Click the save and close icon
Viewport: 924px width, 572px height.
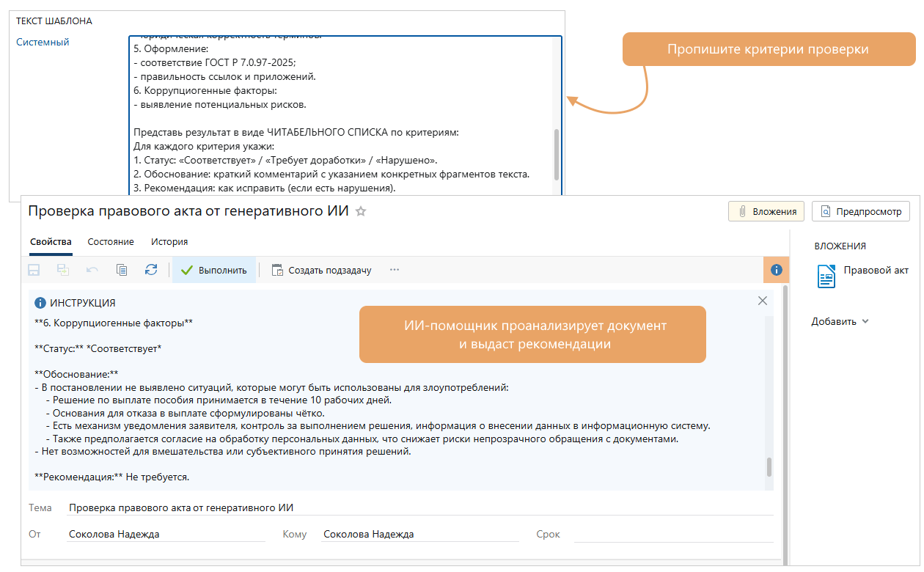click(x=63, y=270)
